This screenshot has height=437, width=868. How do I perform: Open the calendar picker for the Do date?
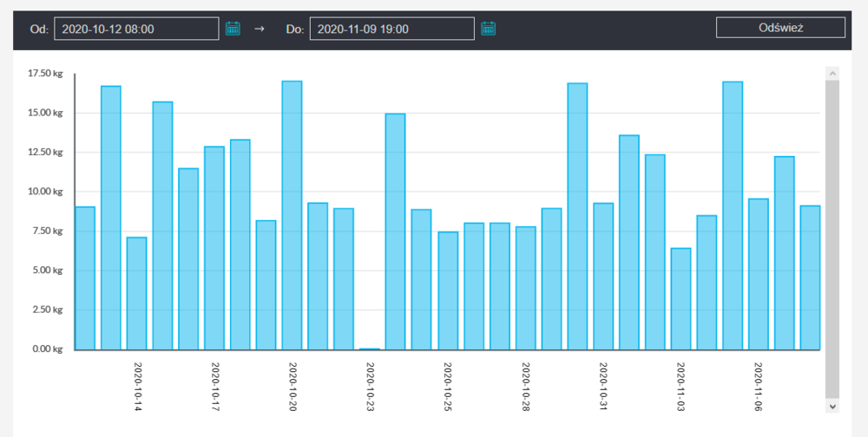pos(489,29)
